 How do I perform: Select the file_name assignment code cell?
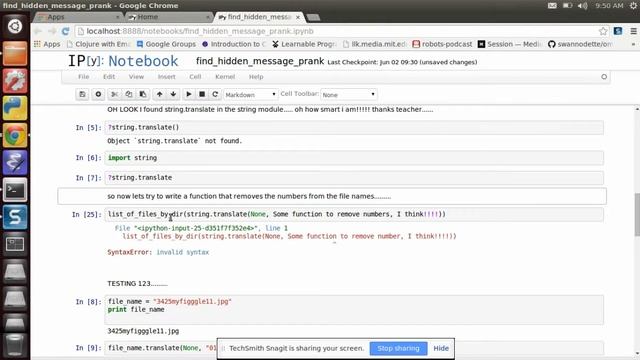354,310
